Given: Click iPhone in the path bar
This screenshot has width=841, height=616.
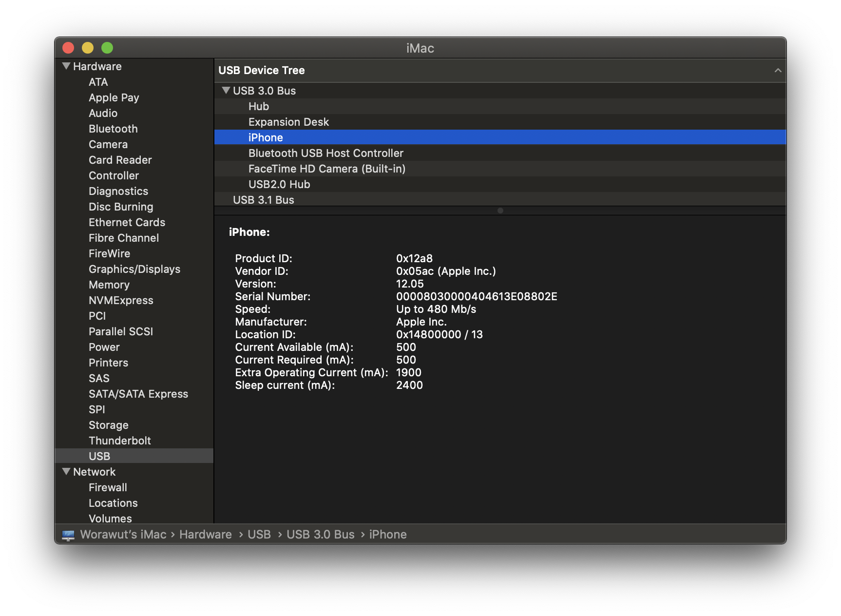Looking at the screenshot, I should coord(388,535).
